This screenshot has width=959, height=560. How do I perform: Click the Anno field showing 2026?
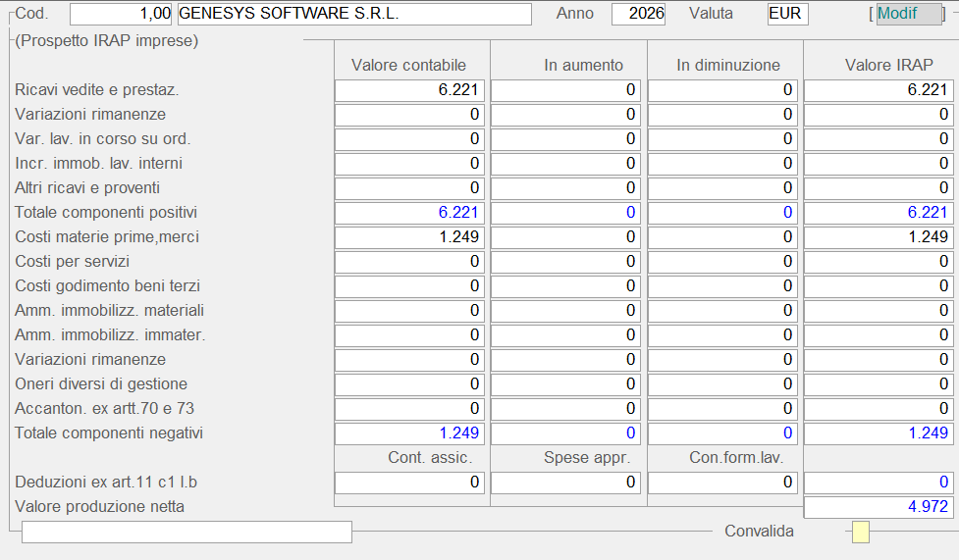(638, 14)
